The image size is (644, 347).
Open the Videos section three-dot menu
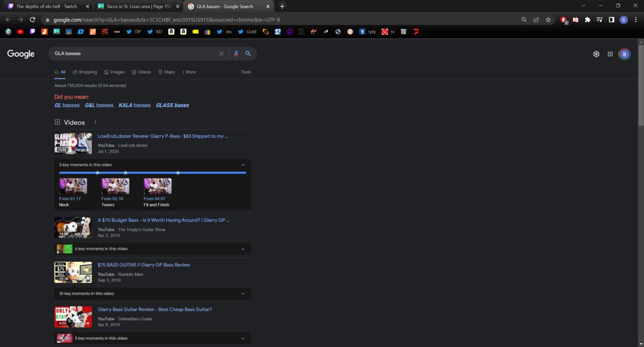pos(95,122)
